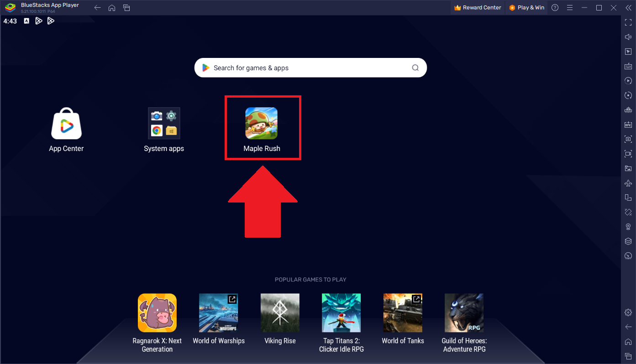Image resolution: width=636 pixels, height=364 pixels.
Task: Toggle eco mode gauge icon
Action: coord(628,256)
